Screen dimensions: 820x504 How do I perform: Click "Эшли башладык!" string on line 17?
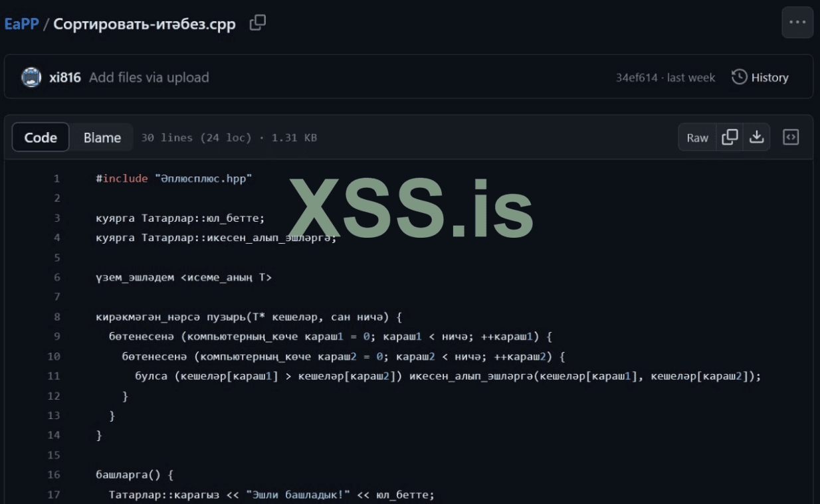tap(298, 495)
